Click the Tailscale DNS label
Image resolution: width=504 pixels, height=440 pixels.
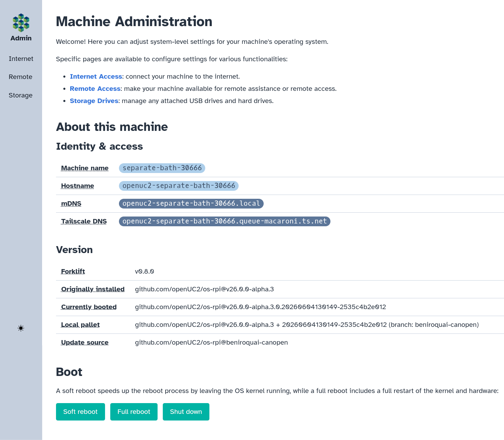[84, 221]
